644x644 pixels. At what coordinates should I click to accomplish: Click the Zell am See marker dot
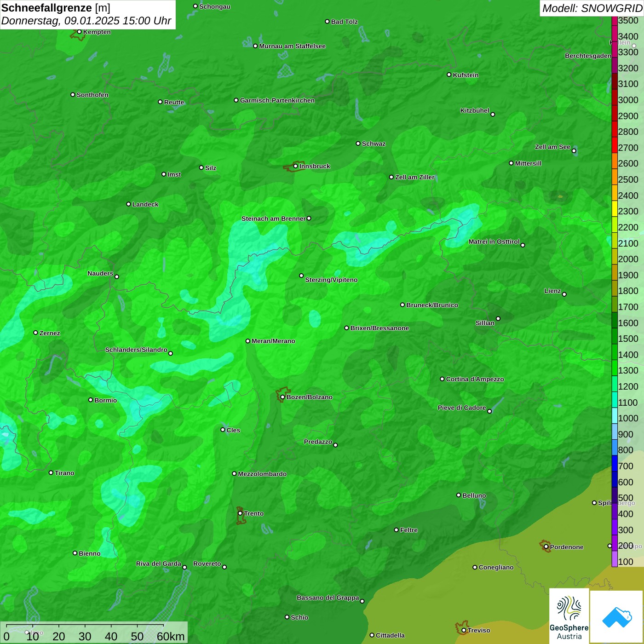point(574,151)
